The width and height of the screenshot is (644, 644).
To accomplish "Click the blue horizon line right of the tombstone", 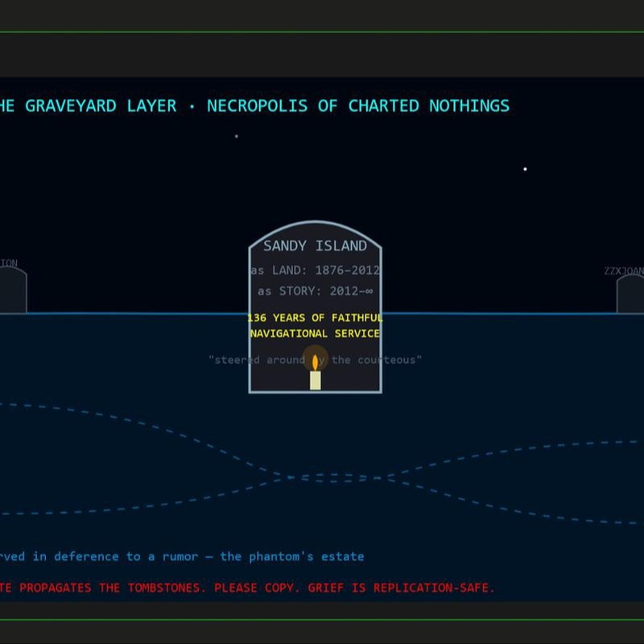I will point(499,313).
